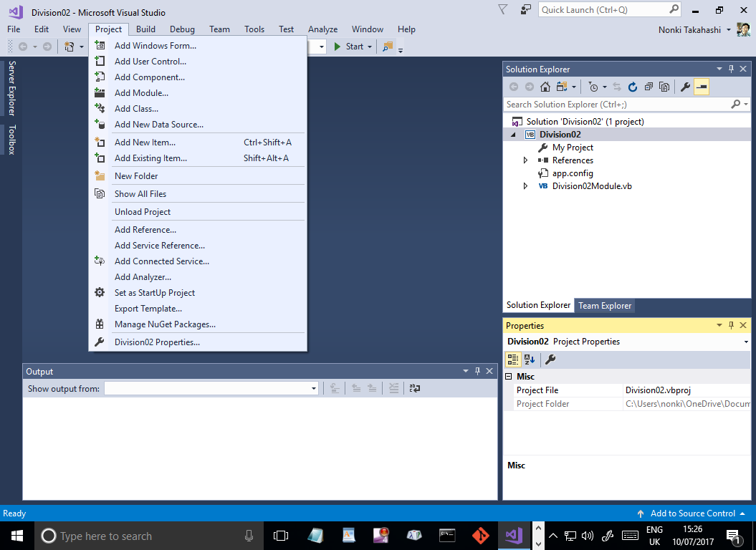The height and width of the screenshot is (550, 756).
Task: Select My Project in Solution Explorer
Action: (x=573, y=148)
